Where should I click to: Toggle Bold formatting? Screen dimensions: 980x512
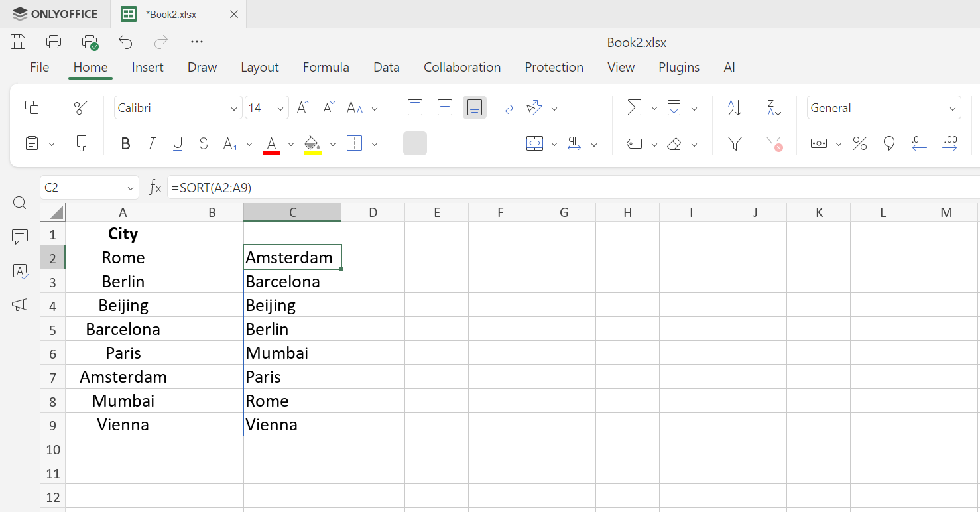[x=125, y=144]
